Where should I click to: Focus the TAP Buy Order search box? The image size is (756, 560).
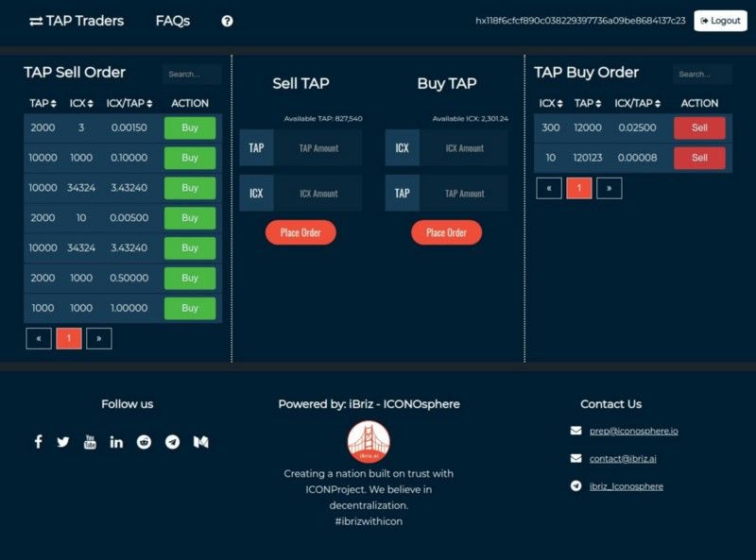pyautogui.click(x=702, y=75)
